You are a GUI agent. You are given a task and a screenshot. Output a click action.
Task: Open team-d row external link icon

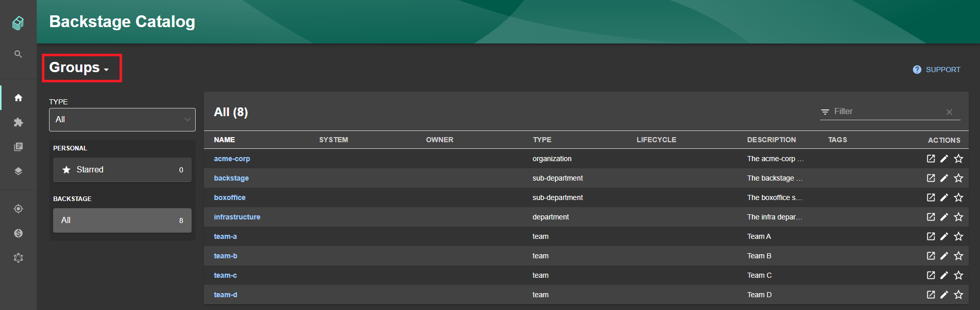931,295
